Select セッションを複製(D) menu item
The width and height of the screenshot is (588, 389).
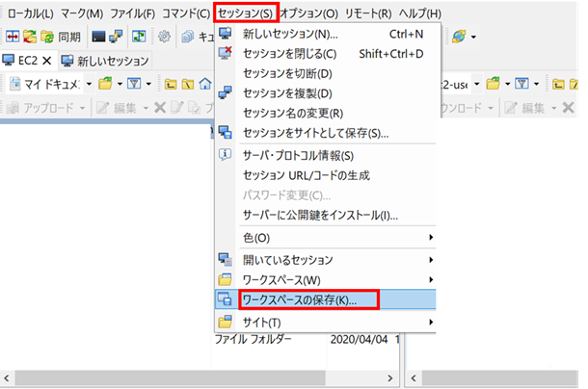pos(326,93)
